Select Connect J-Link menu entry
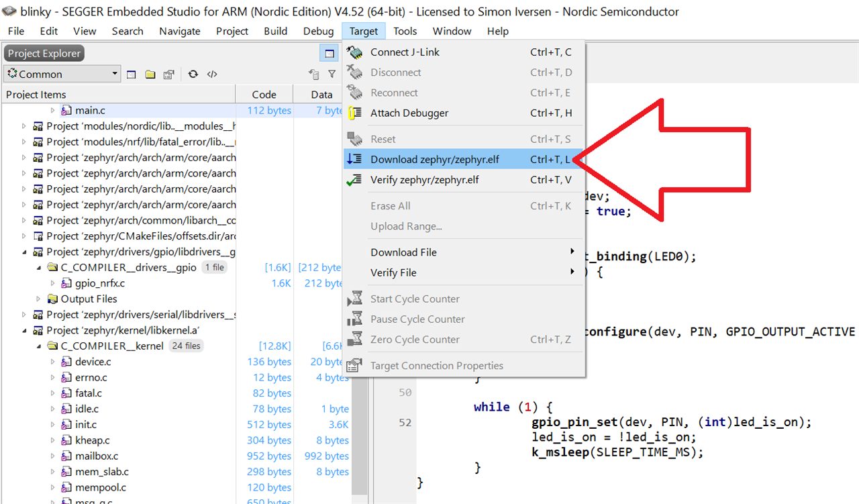 pyautogui.click(x=464, y=52)
